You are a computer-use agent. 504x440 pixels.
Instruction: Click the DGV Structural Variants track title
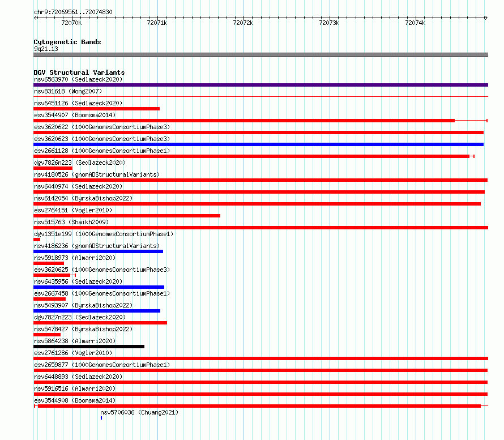tap(79, 72)
